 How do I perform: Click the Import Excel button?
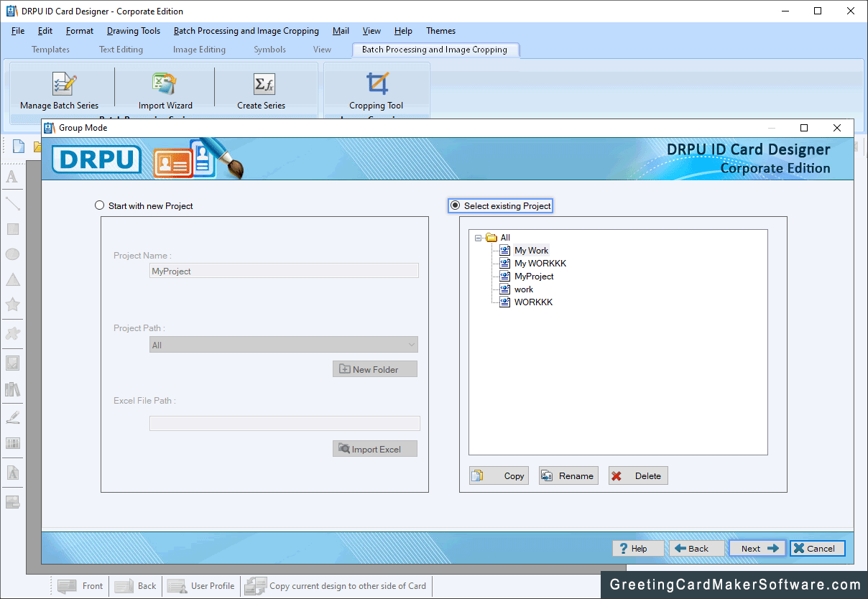[x=375, y=449]
